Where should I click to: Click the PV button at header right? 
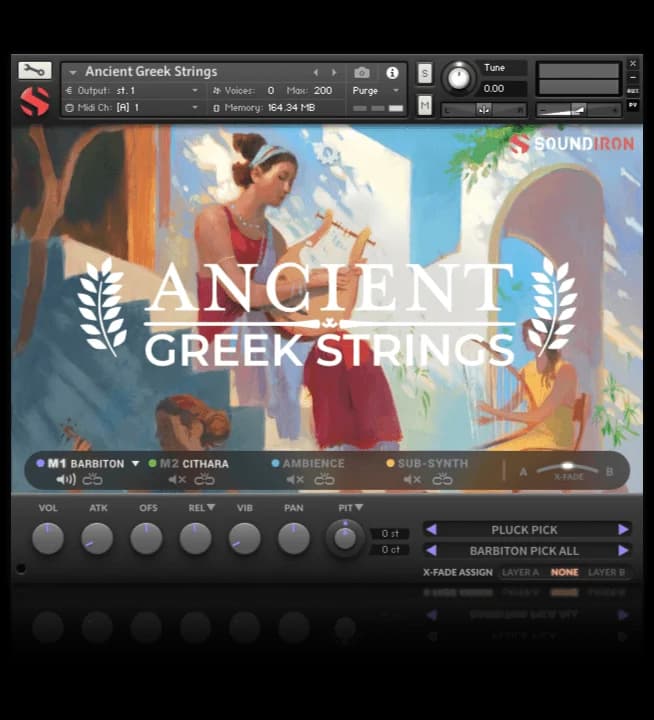click(x=633, y=105)
